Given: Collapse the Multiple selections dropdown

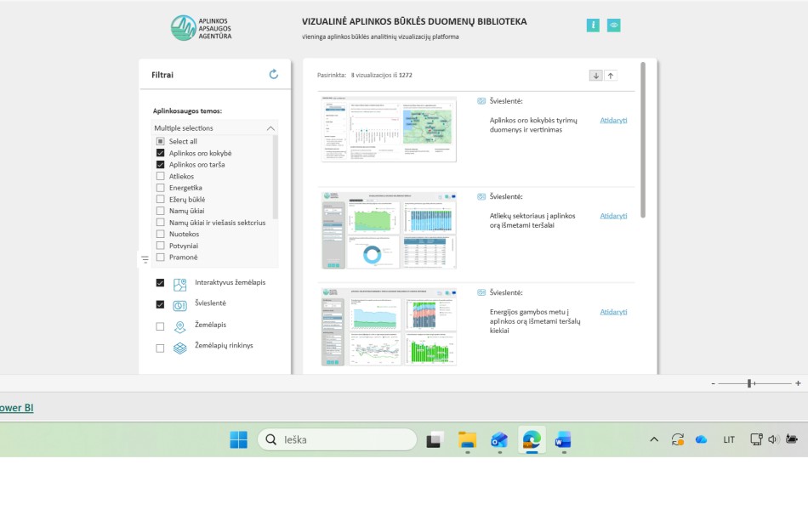Looking at the screenshot, I should [270, 128].
